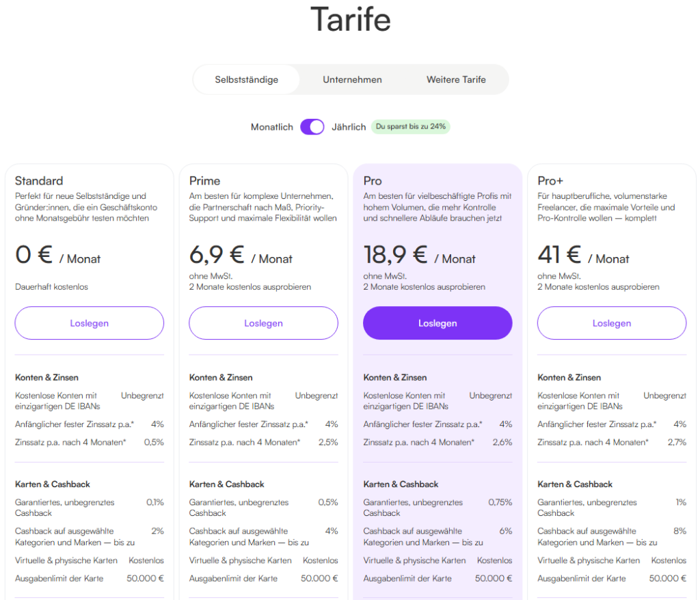Click the Monatlich label next to the switch
Viewport: 700px width, 600px height.
[271, 126]
